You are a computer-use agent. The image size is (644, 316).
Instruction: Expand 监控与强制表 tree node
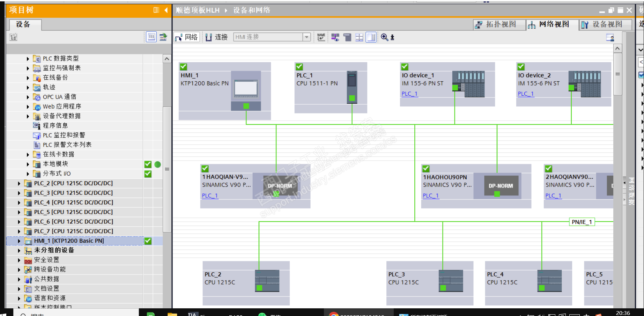click(28, 68)
